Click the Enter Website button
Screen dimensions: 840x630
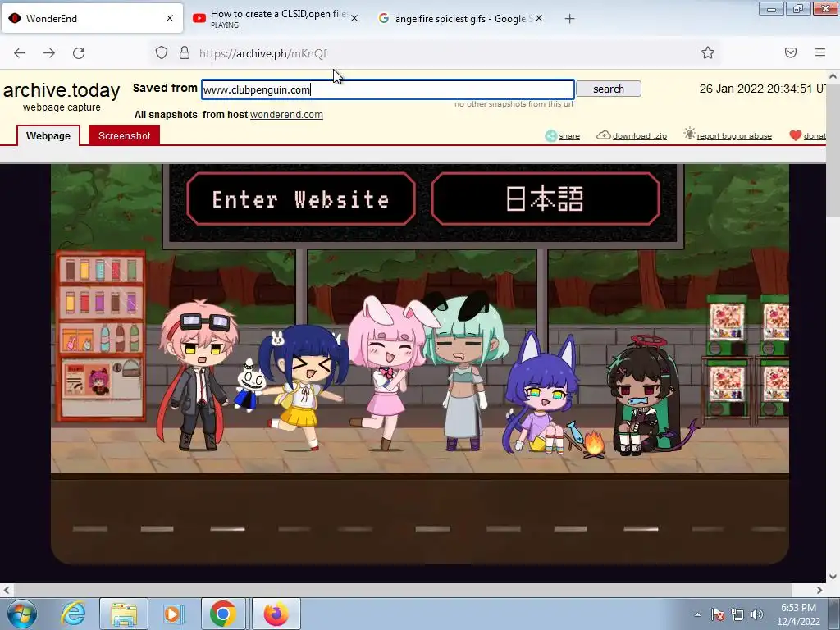click(x=300, y=199)
